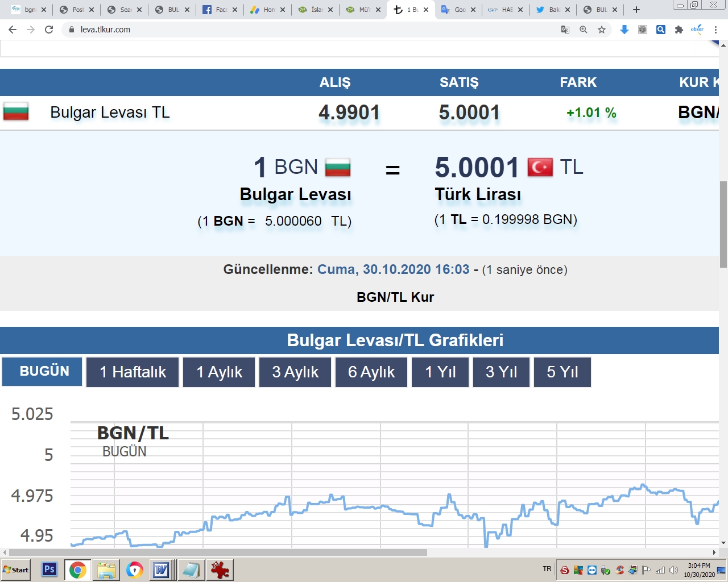Click the zoom magnifier icon in address bar
728x582 pixels.
click(x=583, y=30)
